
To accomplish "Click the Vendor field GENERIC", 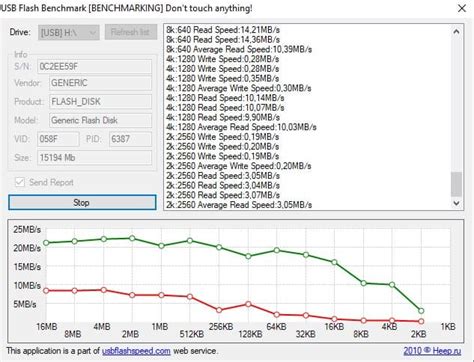I will (x=100, y=83).
